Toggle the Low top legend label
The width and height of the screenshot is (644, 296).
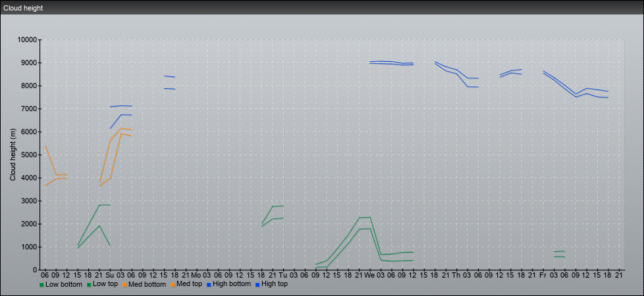107,284
